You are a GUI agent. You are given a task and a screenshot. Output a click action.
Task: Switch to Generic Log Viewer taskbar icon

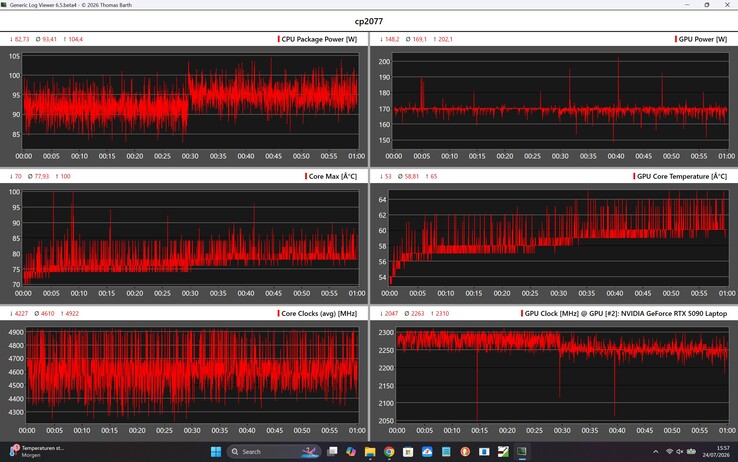click(x=521, y=452)
